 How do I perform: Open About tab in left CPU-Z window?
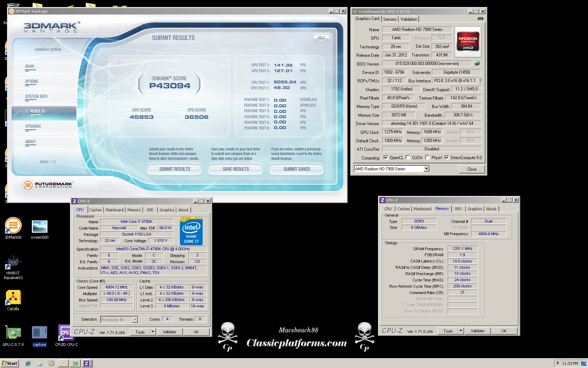pos(183,210)
